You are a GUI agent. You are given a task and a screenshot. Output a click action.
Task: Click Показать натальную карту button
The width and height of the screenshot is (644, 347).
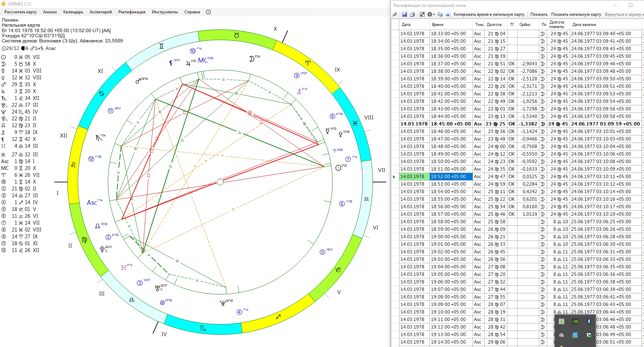(x=576, y=14)
